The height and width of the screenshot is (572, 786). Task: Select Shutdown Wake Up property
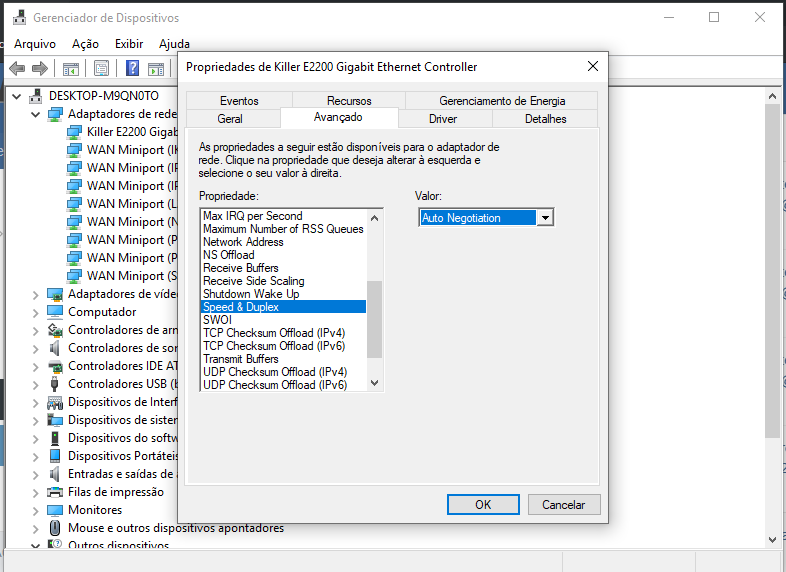coord(283,294)
